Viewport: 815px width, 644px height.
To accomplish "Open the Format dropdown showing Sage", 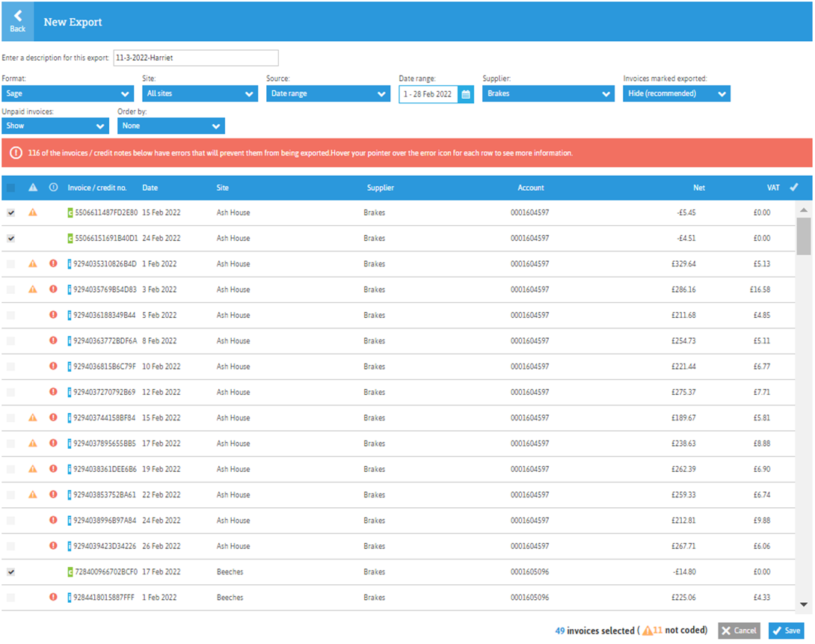I will (67, 93).
